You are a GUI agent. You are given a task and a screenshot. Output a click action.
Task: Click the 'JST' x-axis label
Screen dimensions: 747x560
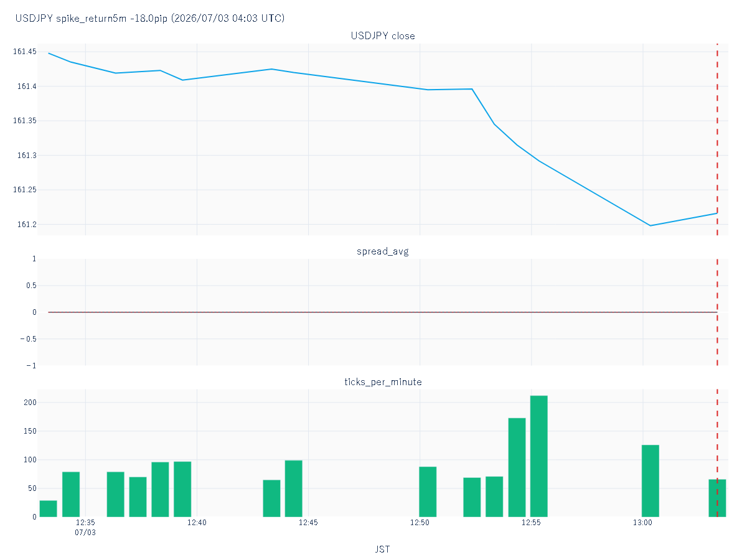(x=383, y=549)
